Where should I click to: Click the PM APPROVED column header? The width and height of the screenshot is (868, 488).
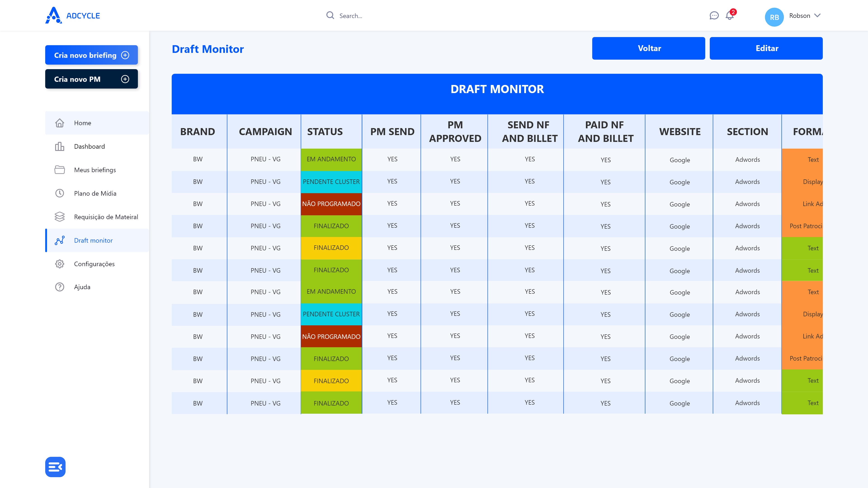455,131
